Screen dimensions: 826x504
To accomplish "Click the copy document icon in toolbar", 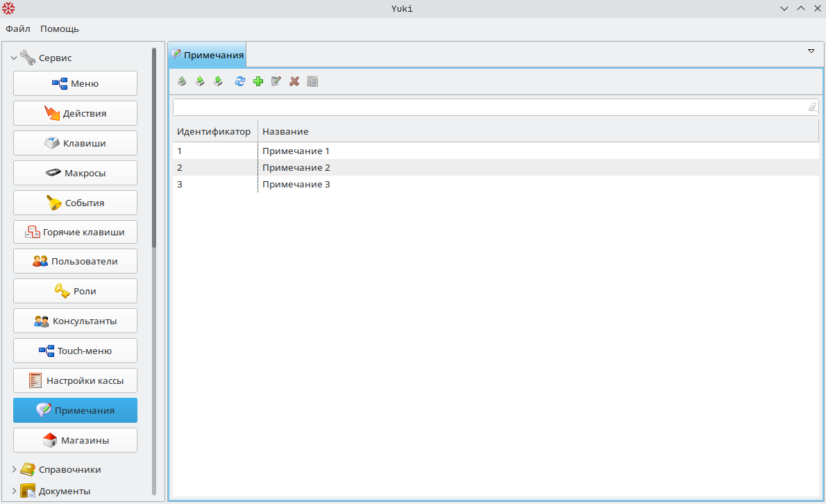I will point(312,81).
